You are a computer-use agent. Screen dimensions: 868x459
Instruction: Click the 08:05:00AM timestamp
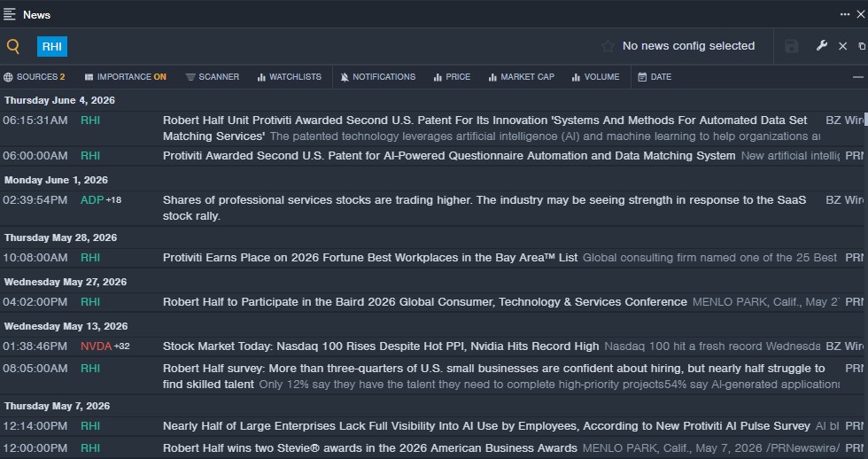(x=35, y=369)
